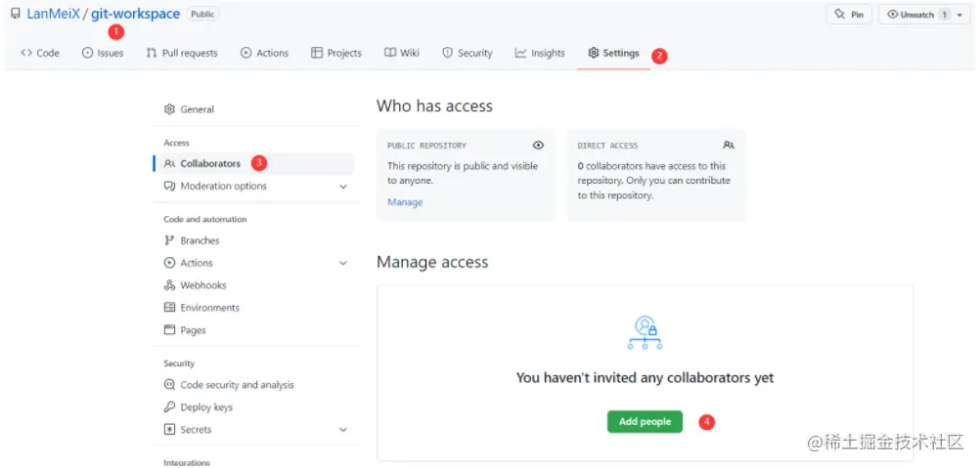This screenshot has width=980, height=468.
Task: Expand the Secrets chevron
Action: pos(343,430)
